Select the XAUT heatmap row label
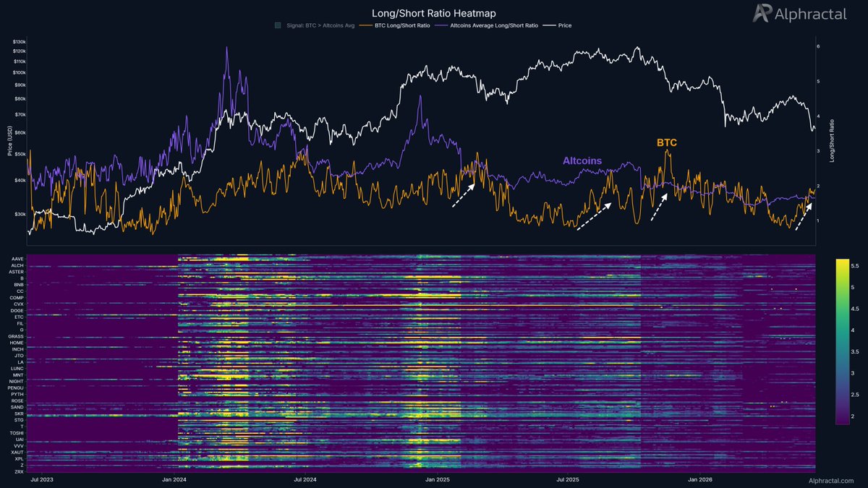The height and width of the screenshot is (488, 868). coord(18,453)
